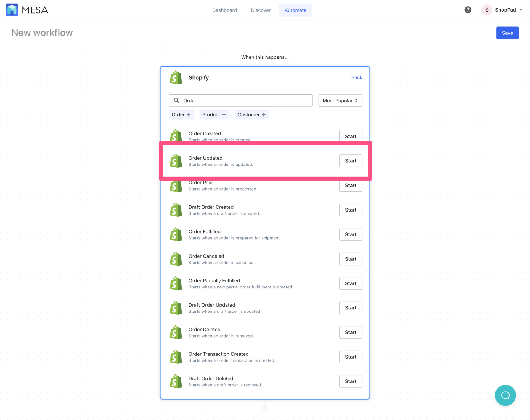Click the Back link

(x=357, y=77)
